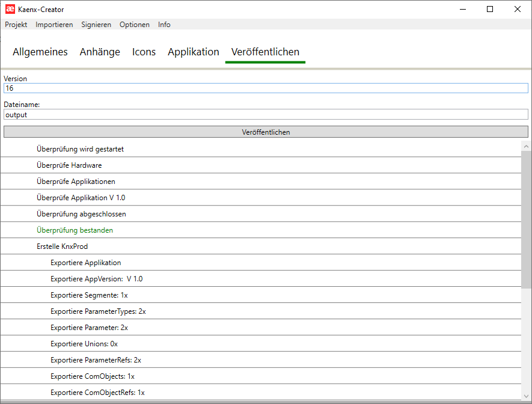Click the Kaenx-Creator app icon
Image resolution: width=532 pixels, height=404 pixels.
click(x=10, y=9)
